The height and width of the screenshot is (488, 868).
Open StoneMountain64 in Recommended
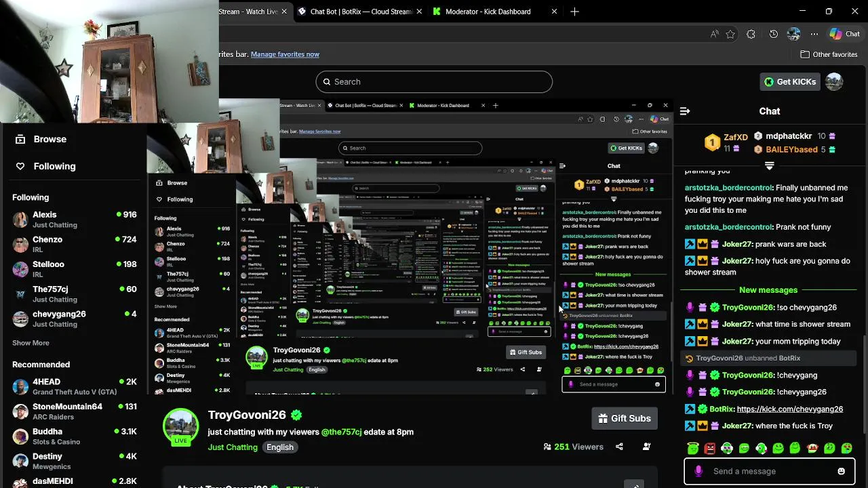75,411
